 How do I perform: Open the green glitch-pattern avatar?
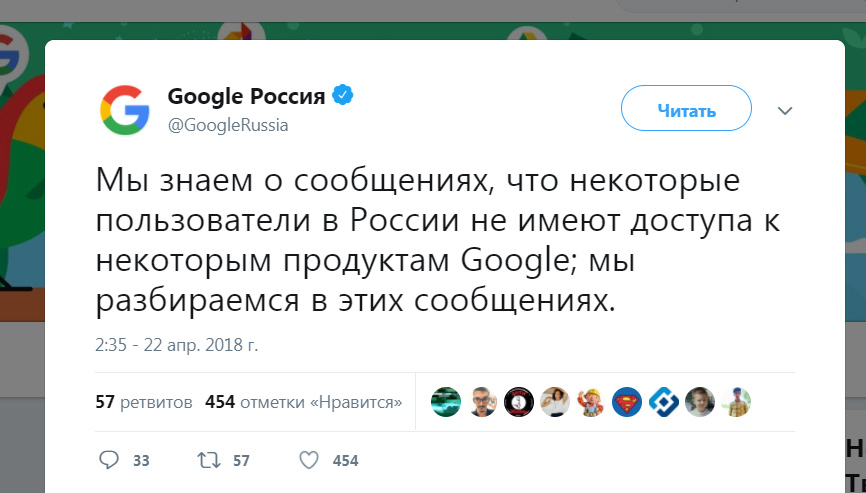pos(446,402)
